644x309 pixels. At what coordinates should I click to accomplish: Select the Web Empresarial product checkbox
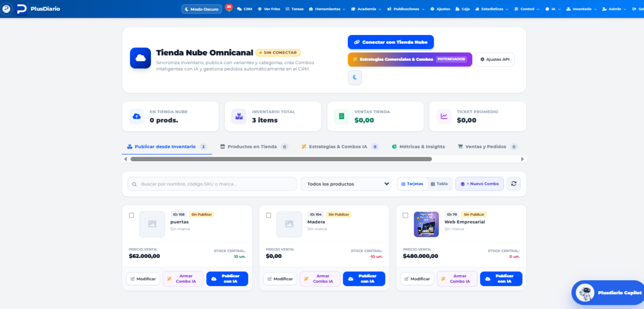(405, 215)
